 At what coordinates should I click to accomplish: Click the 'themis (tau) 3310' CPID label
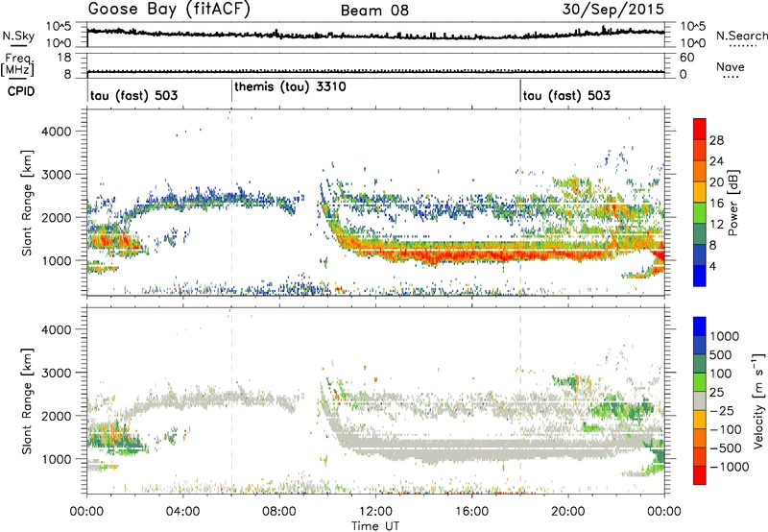290,86
